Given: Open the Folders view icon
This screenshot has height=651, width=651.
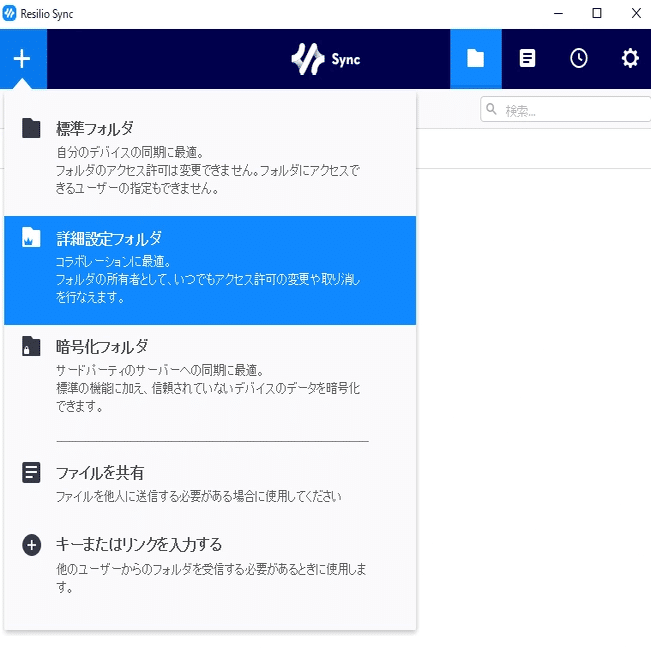Looking at the screenshot, I should [476, 59].
